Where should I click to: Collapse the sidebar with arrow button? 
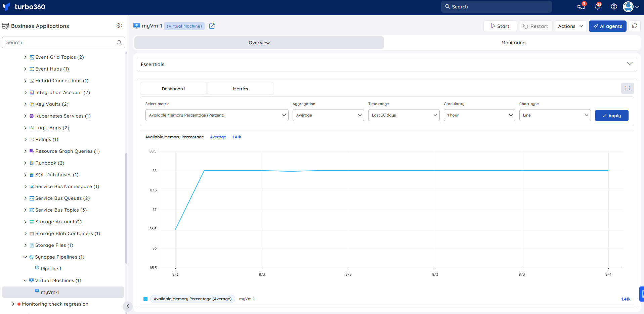(128, 306)
